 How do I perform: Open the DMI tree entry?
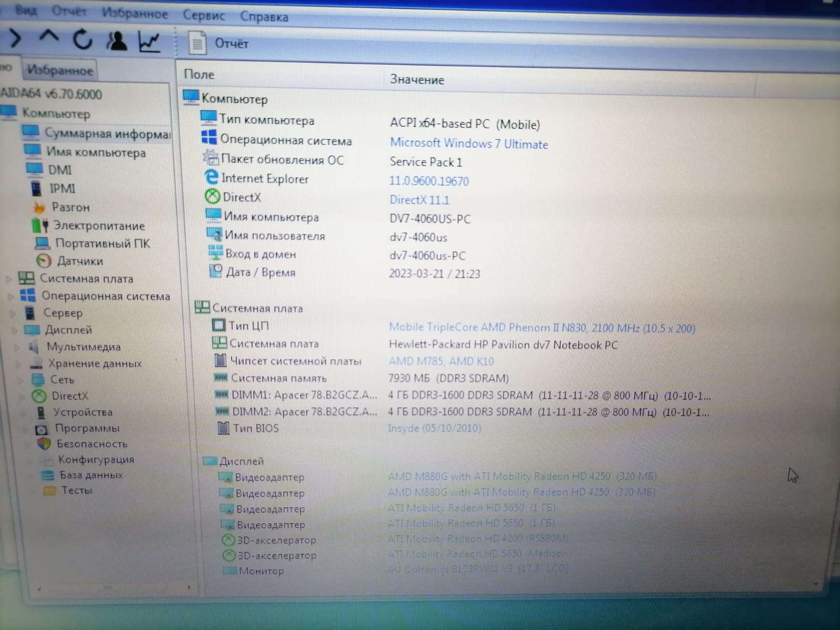point(60,170)
